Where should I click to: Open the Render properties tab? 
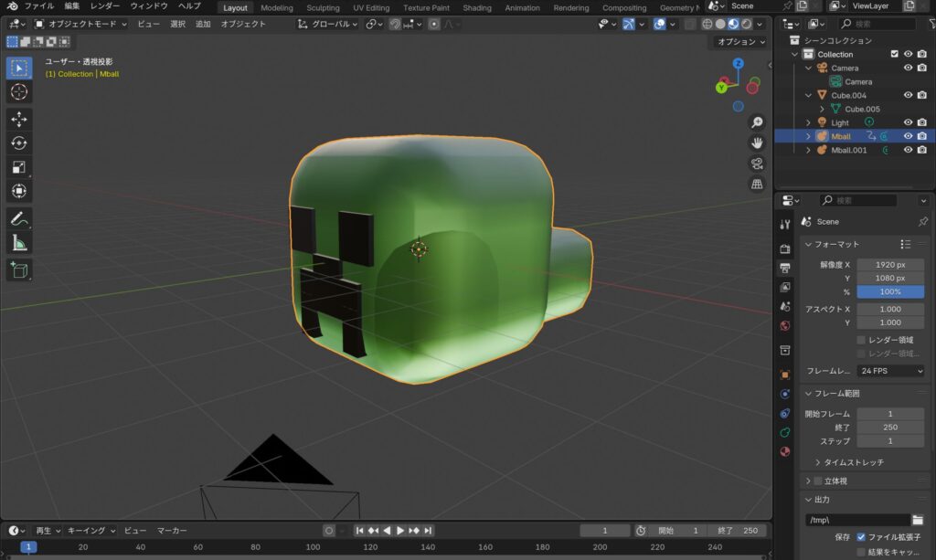coord(785,248)
